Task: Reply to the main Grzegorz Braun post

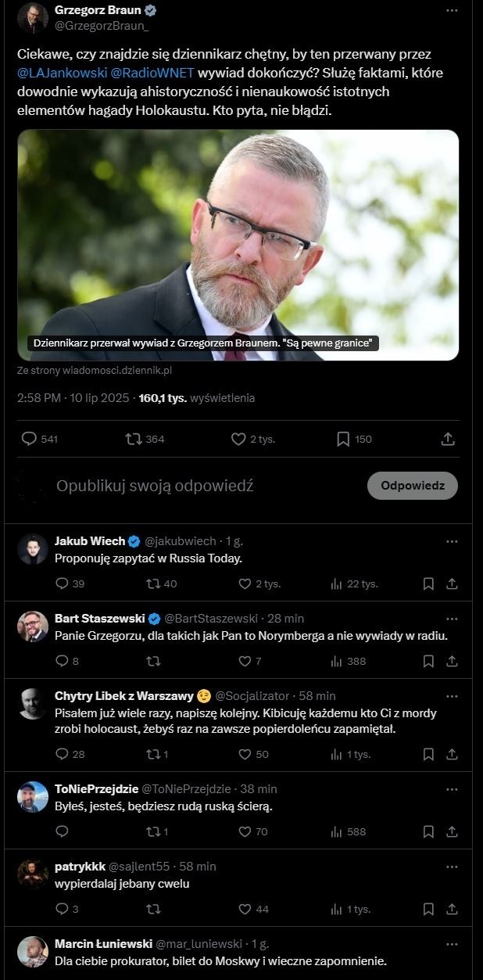Action: coord(30,440)
